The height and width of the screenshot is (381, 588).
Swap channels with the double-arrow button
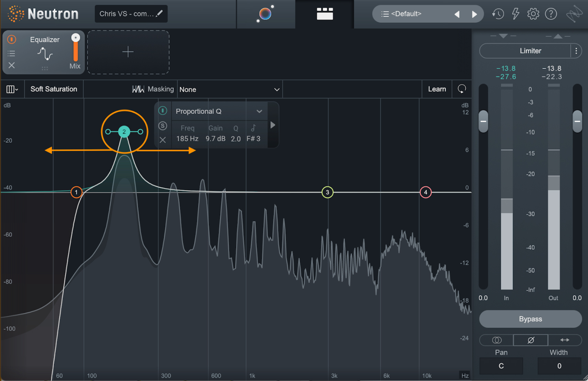coord(565,340)
